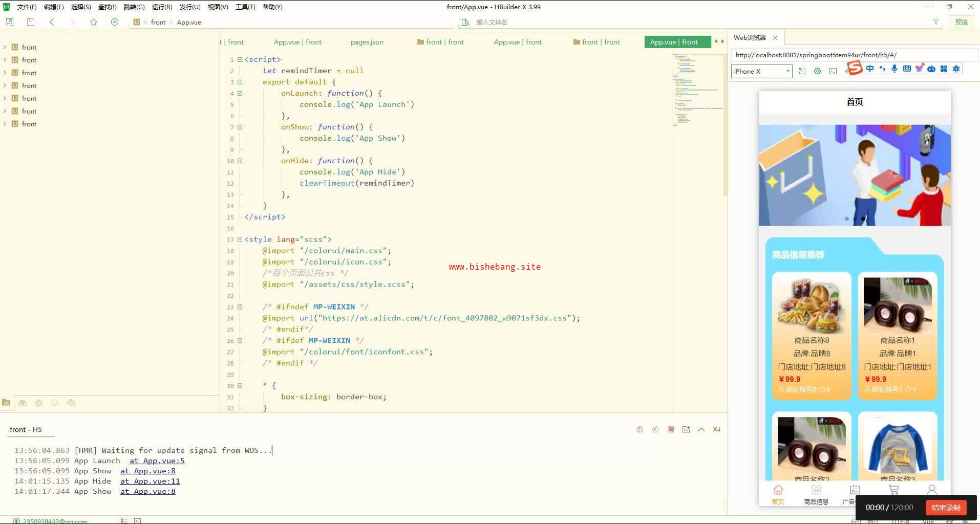The width and height of the screenshot is (980, 524).
Task: Click the Sogou microphone voice input icon
Action: (x=894, y=69)
